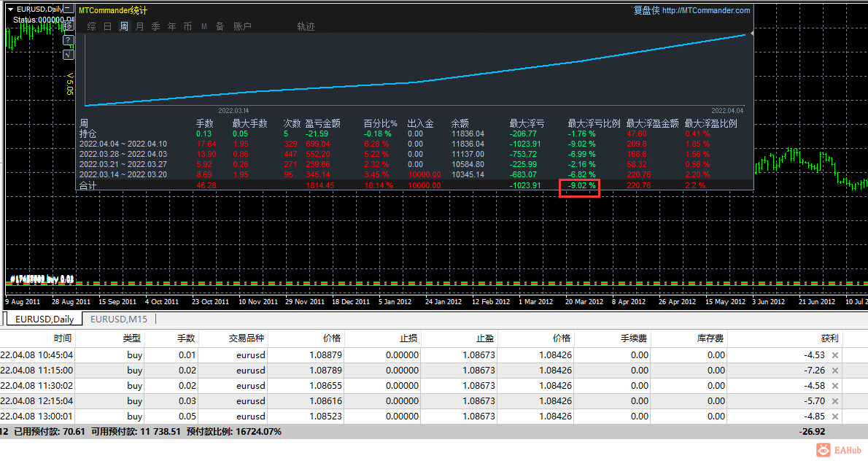
Task: Select the 日 daily statistics tab
Action: pyautogui.click(x=107, y=26)
